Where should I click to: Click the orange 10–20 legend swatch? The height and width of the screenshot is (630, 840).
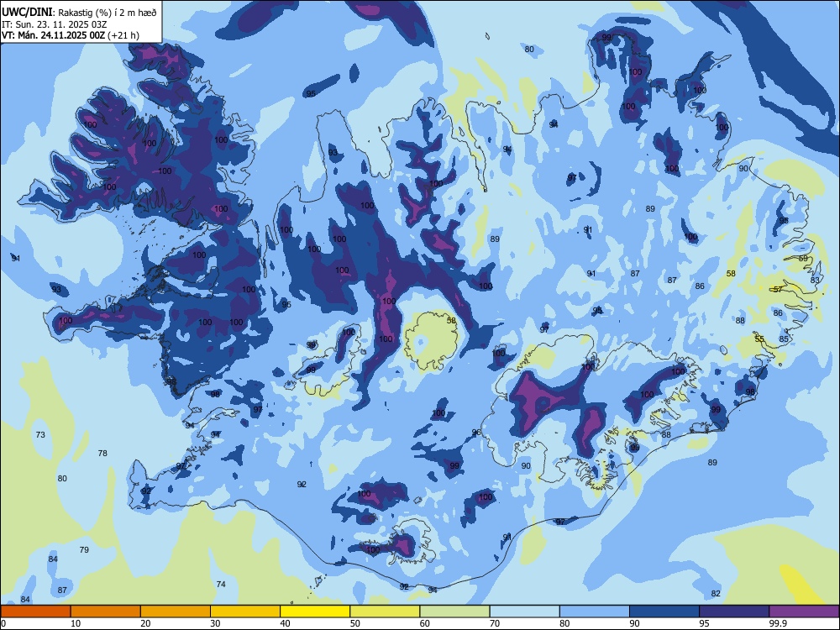coord(106,612)
